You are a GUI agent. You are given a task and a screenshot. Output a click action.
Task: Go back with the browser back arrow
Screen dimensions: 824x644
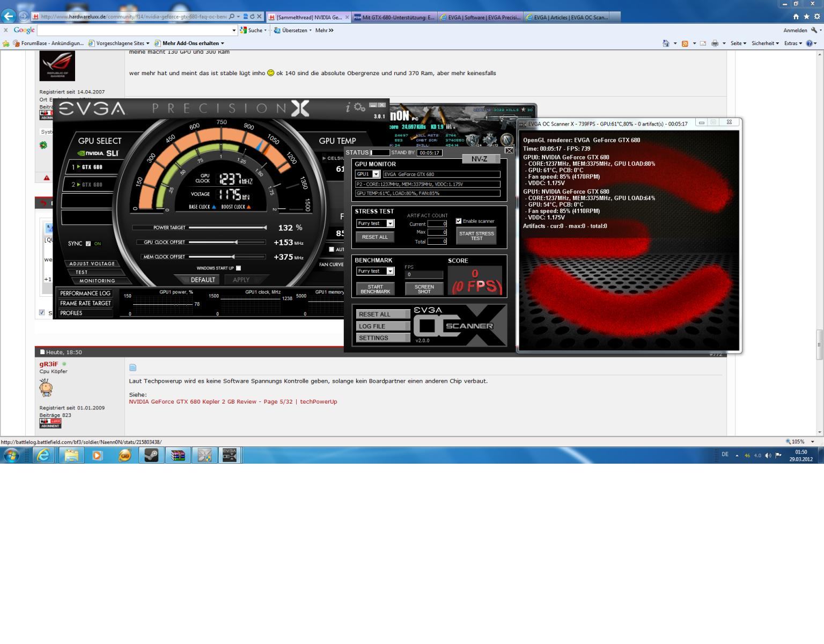pyautogui.click(x=9, y=16)
